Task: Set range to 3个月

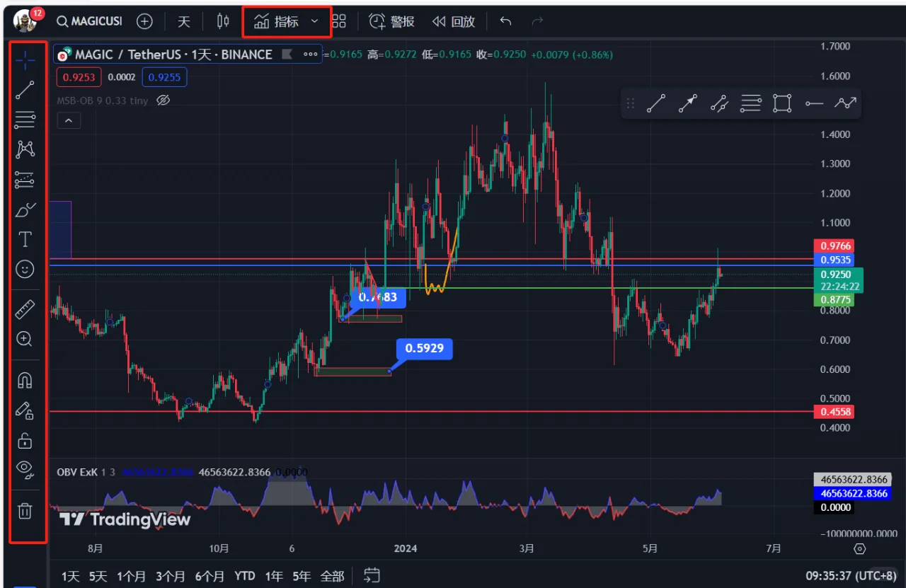Action: point(171,576)
